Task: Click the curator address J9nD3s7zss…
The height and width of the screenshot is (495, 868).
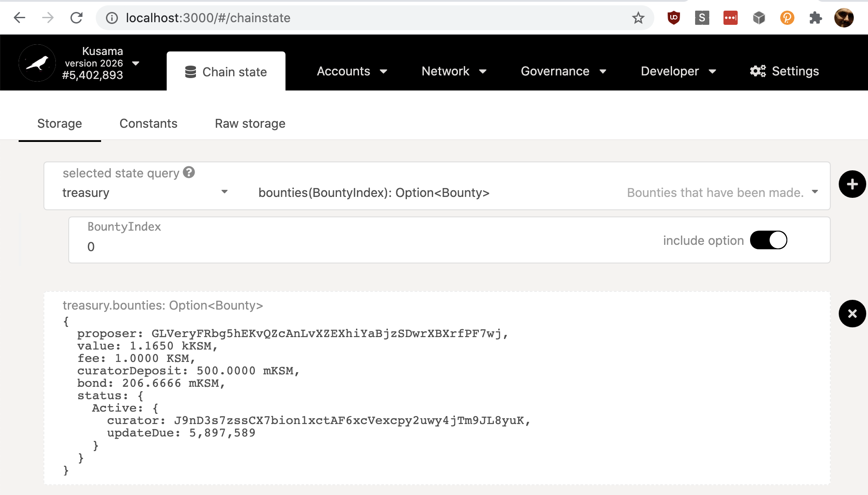Action: click(349, 420)
